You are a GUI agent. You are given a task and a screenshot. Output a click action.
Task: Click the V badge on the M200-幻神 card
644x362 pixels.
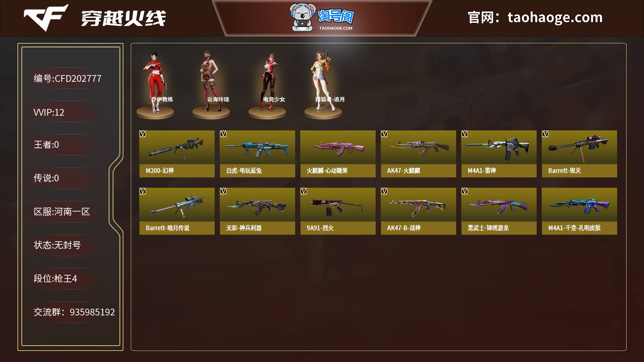tap(143, 134)
